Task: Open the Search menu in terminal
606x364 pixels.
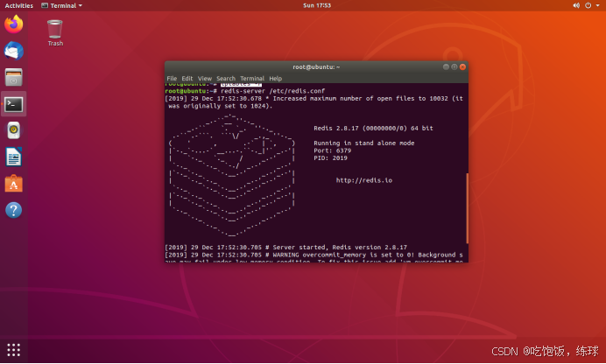Action: pos(226,79)
